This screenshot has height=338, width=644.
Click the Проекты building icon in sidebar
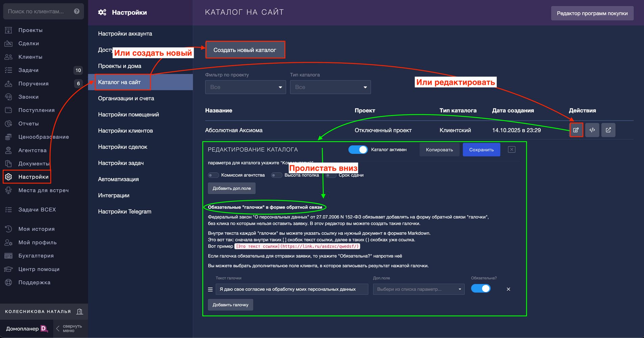pos(8,30)
